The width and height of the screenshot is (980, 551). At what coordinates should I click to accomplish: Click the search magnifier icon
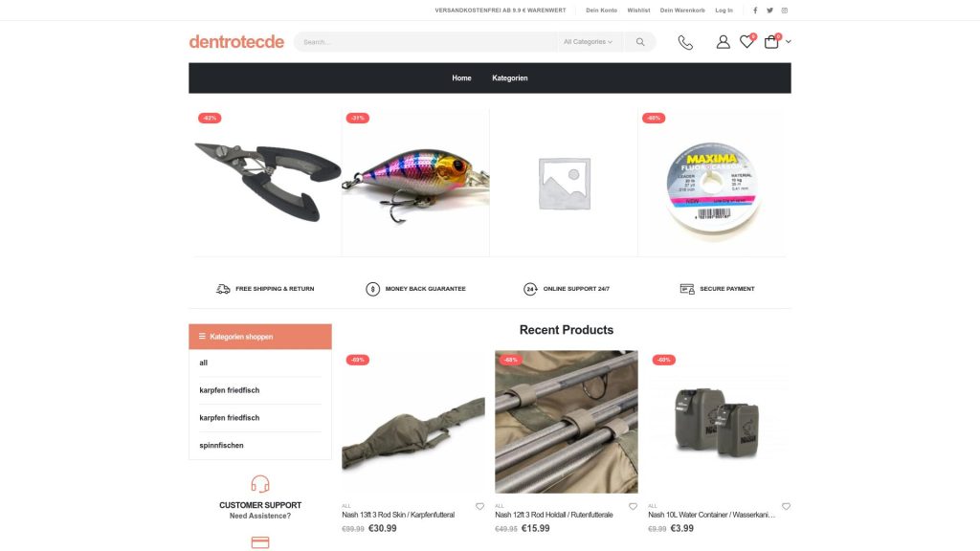pos(639,42)
